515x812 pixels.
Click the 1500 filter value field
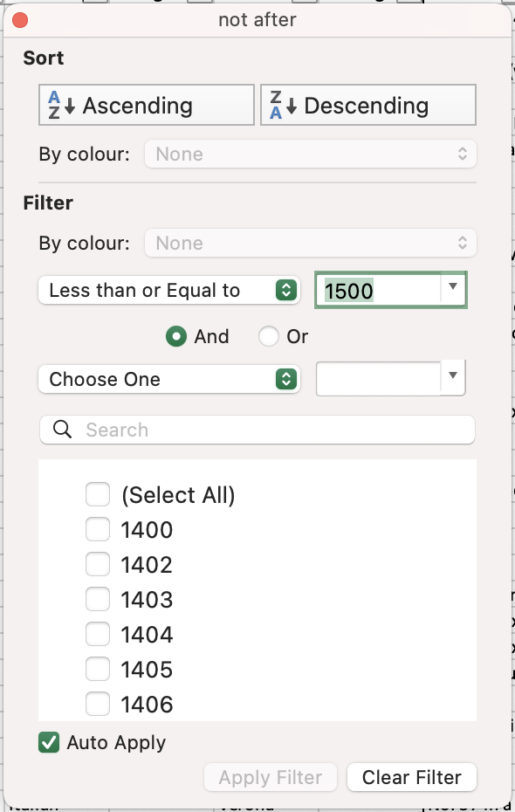click(x=378, y=290)
